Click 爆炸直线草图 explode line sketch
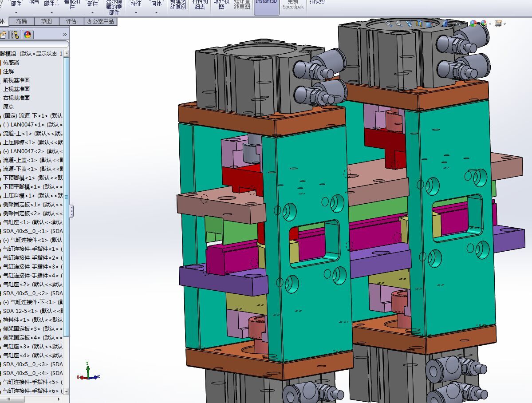 point(242,4)
